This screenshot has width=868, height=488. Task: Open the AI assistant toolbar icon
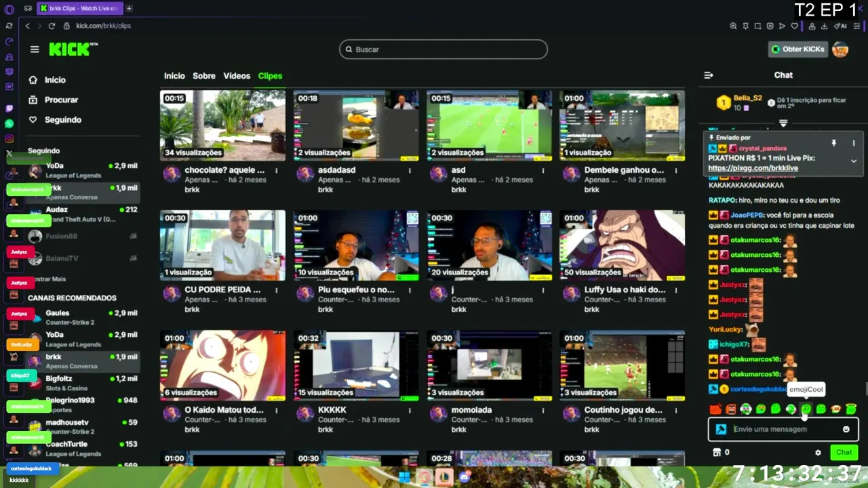coord(841,26)
